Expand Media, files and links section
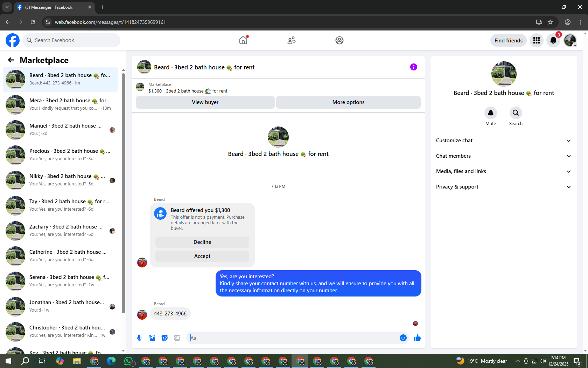This screenshot has height=368, width=588. click(504, 171)
